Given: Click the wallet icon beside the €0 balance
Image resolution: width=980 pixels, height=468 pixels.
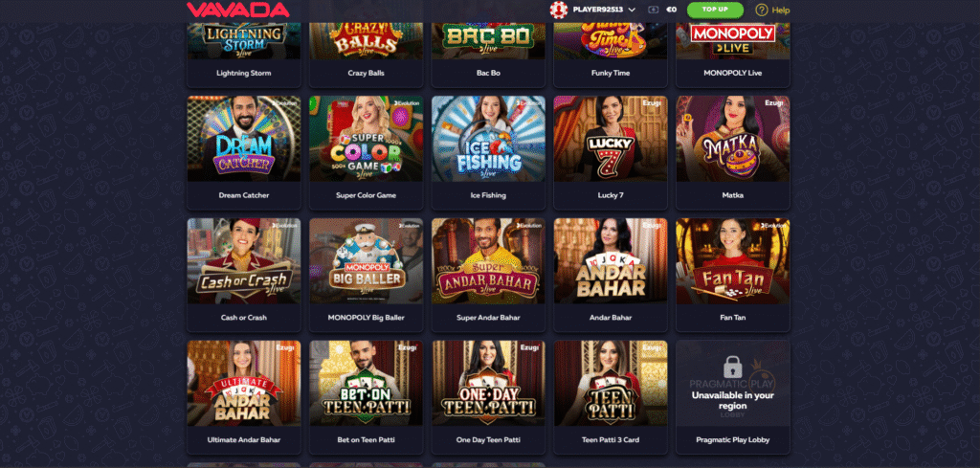Looking at the screenshot, I should [x=654, y=10].
